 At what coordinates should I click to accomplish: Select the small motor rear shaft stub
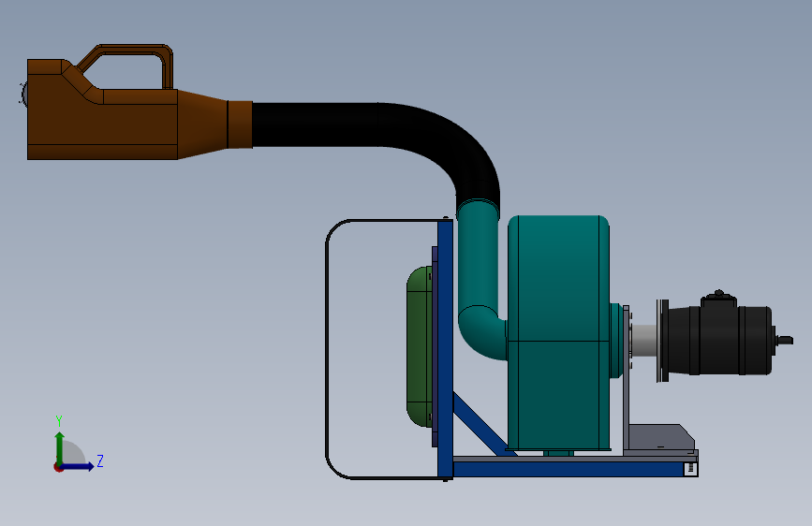tap(785, 340)
